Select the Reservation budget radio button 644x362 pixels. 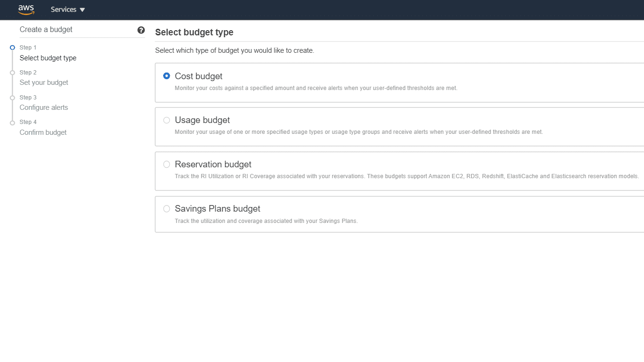pos(166,164)
